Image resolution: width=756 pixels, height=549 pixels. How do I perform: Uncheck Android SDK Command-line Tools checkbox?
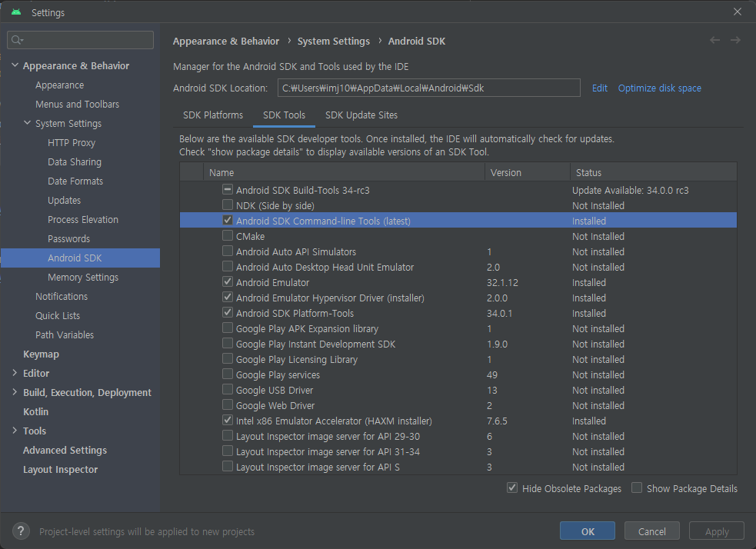[x=228, y=220]
